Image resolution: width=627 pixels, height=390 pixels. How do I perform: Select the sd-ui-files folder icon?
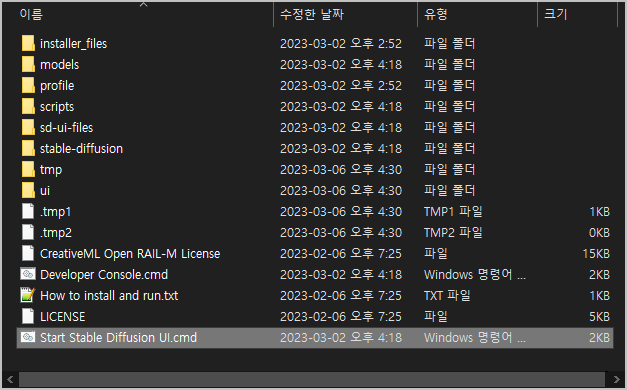click(28, 127)
